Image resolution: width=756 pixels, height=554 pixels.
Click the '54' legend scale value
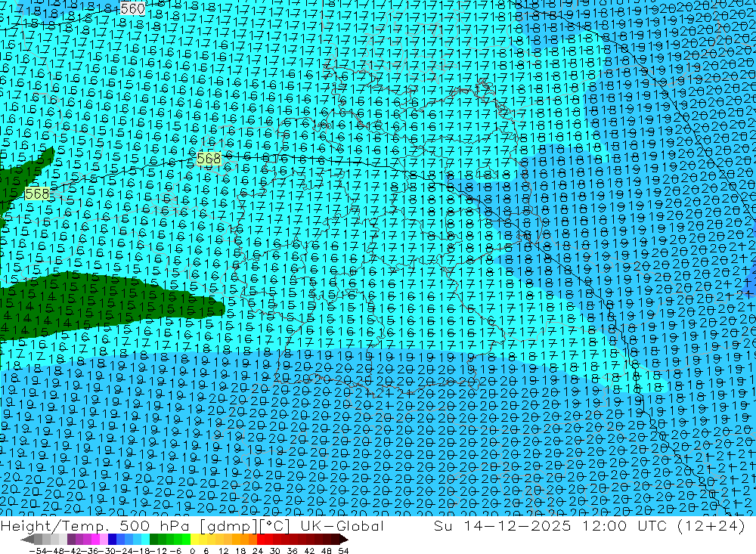pos(343,551)
